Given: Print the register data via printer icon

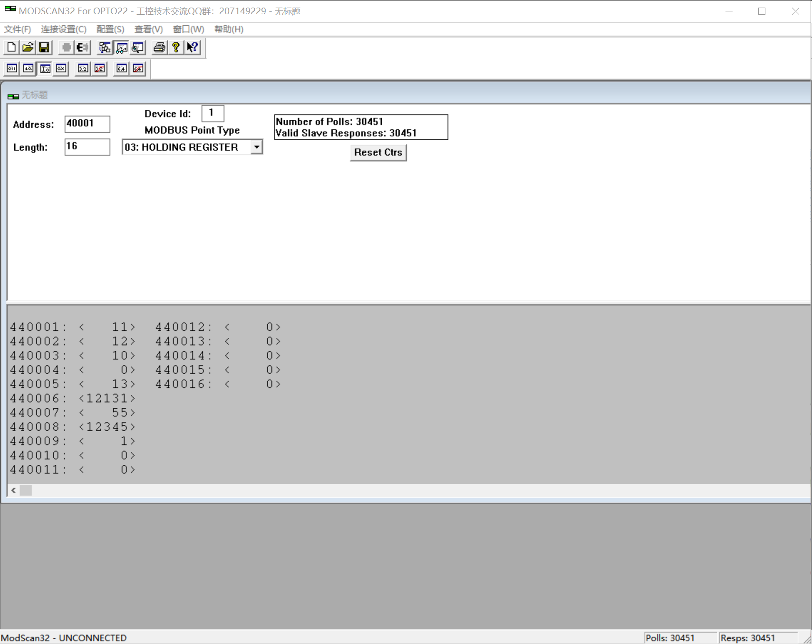Looking at the screenshot, I should click(159, 48).
